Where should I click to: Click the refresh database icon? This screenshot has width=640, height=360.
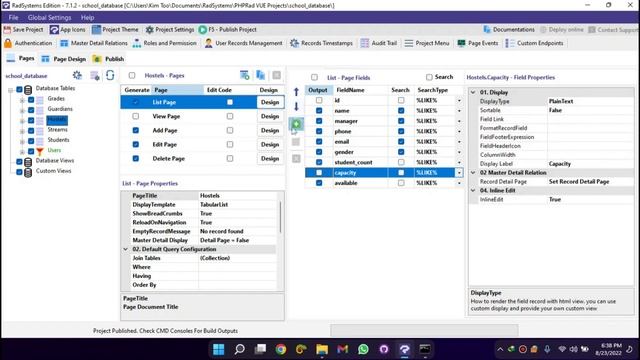(110, 75)
